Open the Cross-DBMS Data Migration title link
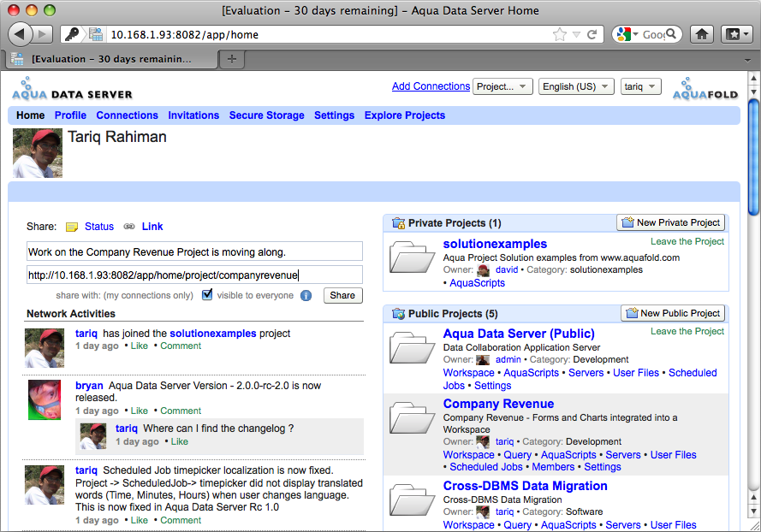This screenshot has height=532, width=761. pos(525,486)
